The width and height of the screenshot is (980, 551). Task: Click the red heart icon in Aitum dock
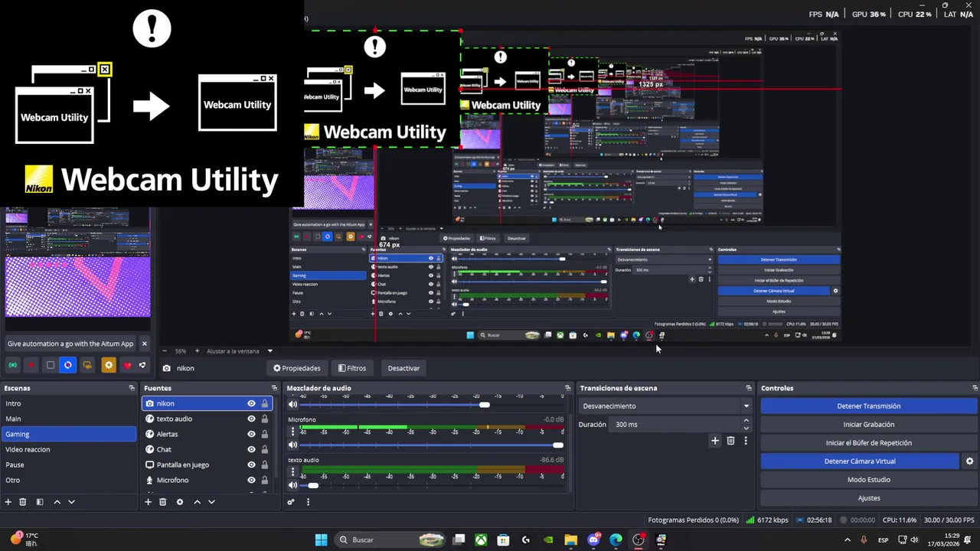127,365
